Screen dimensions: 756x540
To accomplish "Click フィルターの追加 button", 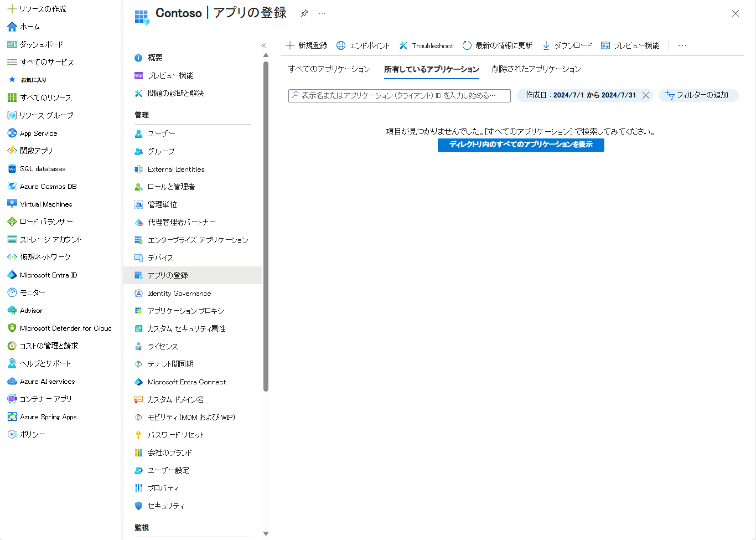I will [698, 95].
